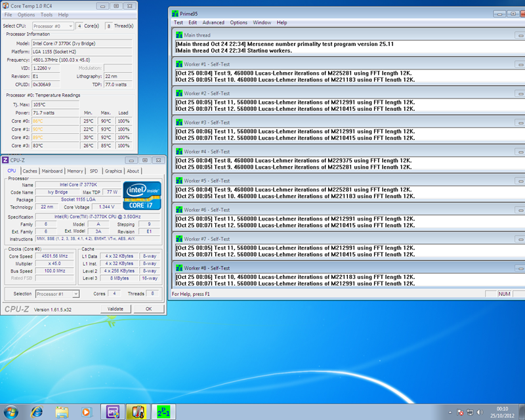Viewport: 525px width, 420px height.
Task: Switch to the About tab in CPU-Z
Action: 133,171
